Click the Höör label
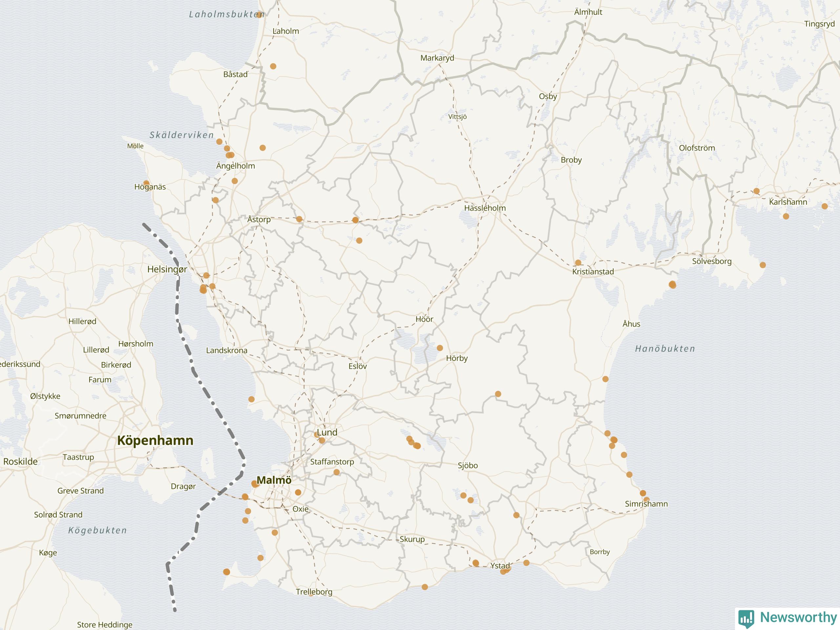840x630 pixels. pos(424,319)
